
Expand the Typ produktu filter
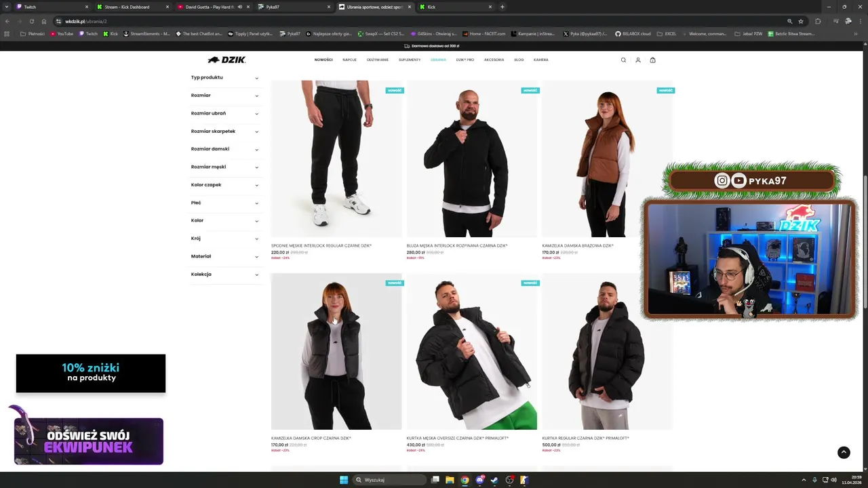tap(224, 77)
